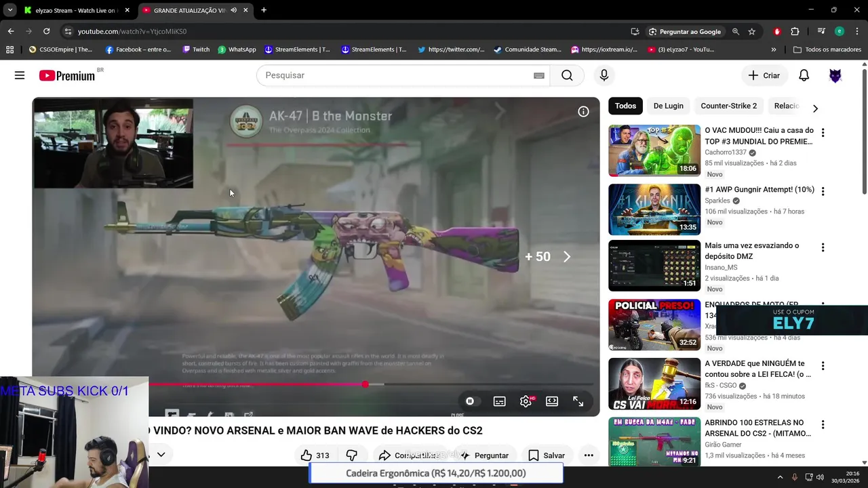Advance to next image with +50 arrow
Viewport: 868px width, 488px height.
click(567, 257)
